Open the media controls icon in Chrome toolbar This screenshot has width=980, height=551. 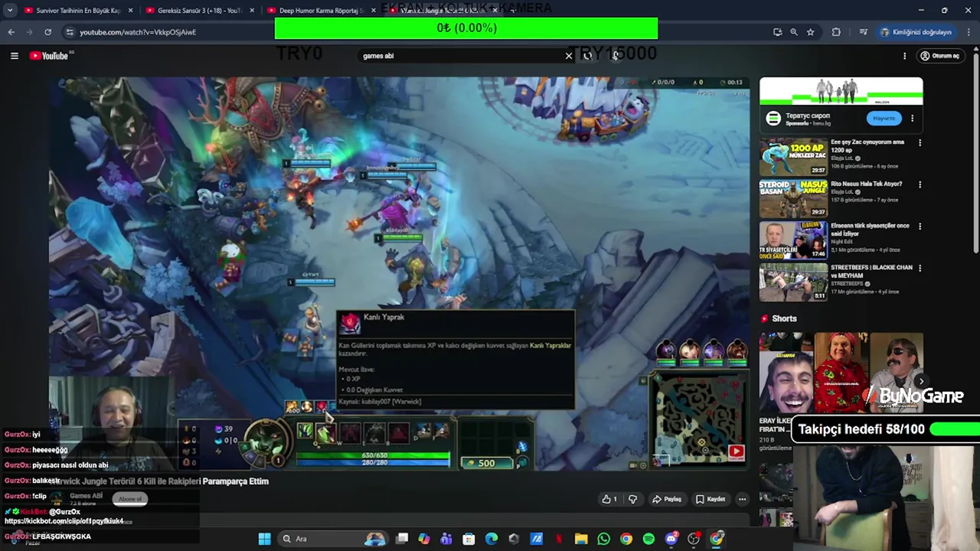863,32
